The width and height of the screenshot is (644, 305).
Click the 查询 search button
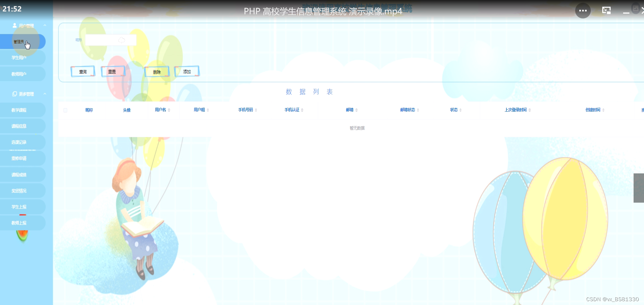[83, 72]
